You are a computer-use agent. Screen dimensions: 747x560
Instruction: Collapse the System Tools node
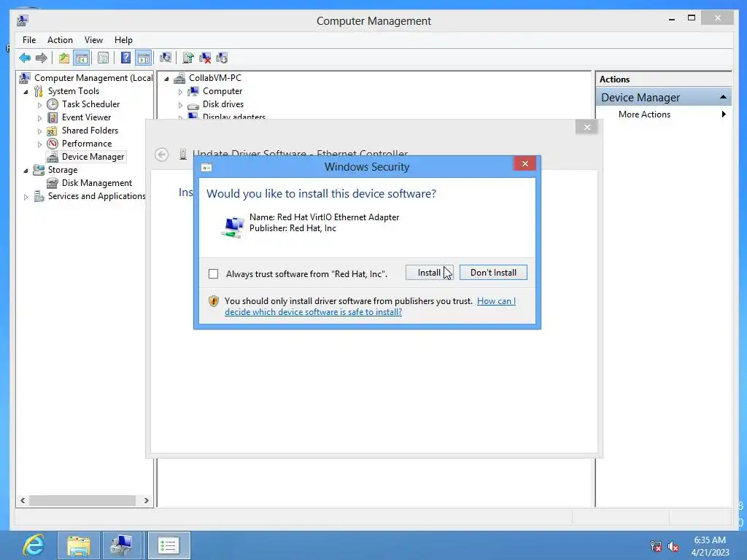pos(26,92)
